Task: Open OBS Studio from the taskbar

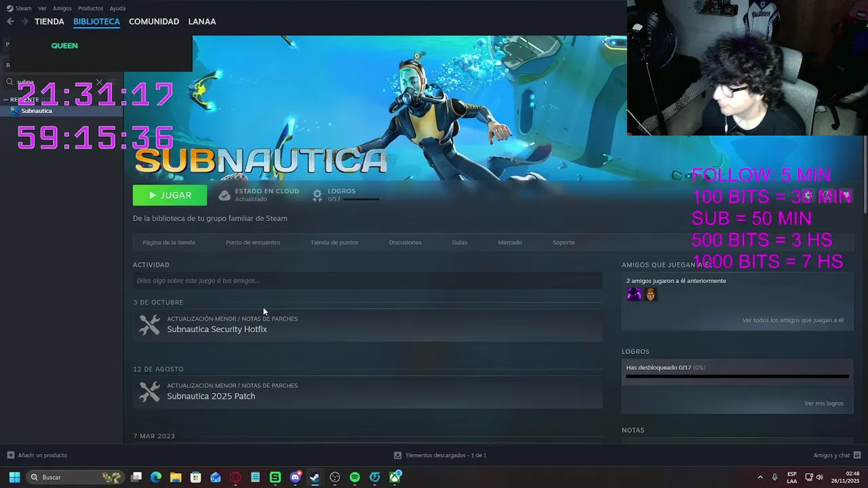Action: point(335,477)
